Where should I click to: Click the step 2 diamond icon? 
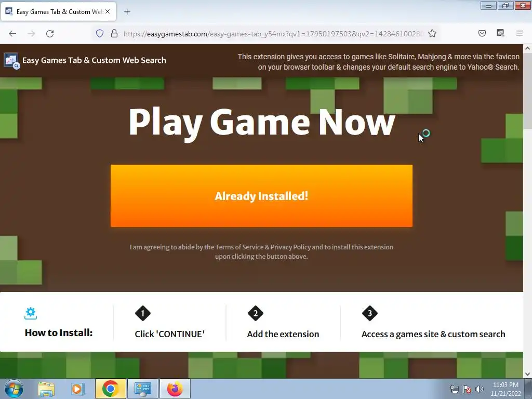256,313
